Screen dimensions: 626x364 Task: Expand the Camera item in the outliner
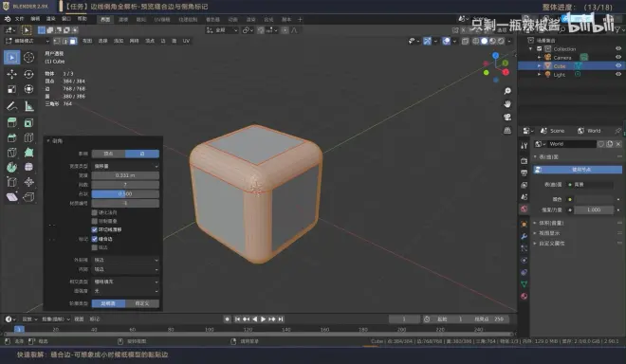pos(539,58)
